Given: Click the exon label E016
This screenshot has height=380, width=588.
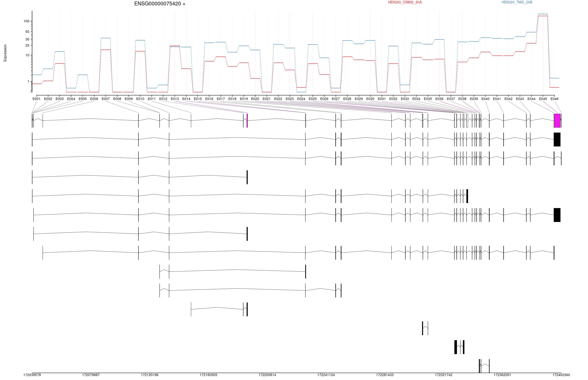Looking at the screenshot, I should click(x=209, y=99).
